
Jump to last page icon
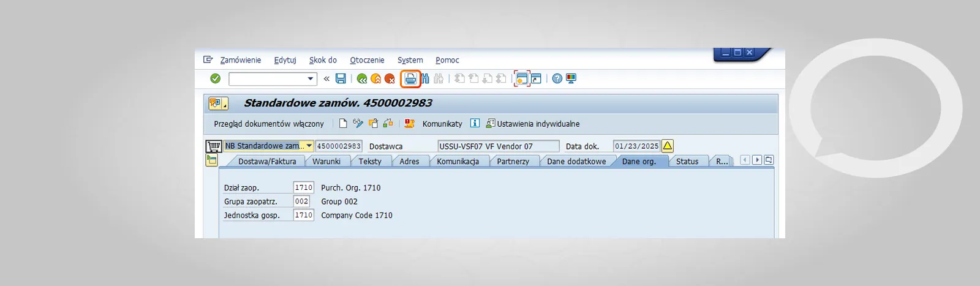coord(501,78)
